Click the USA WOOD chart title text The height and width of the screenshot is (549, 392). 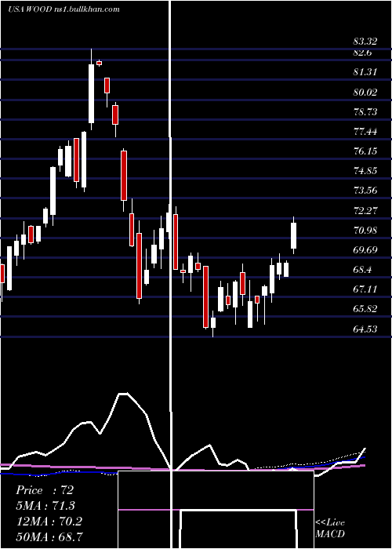click(x=30, y=9)
